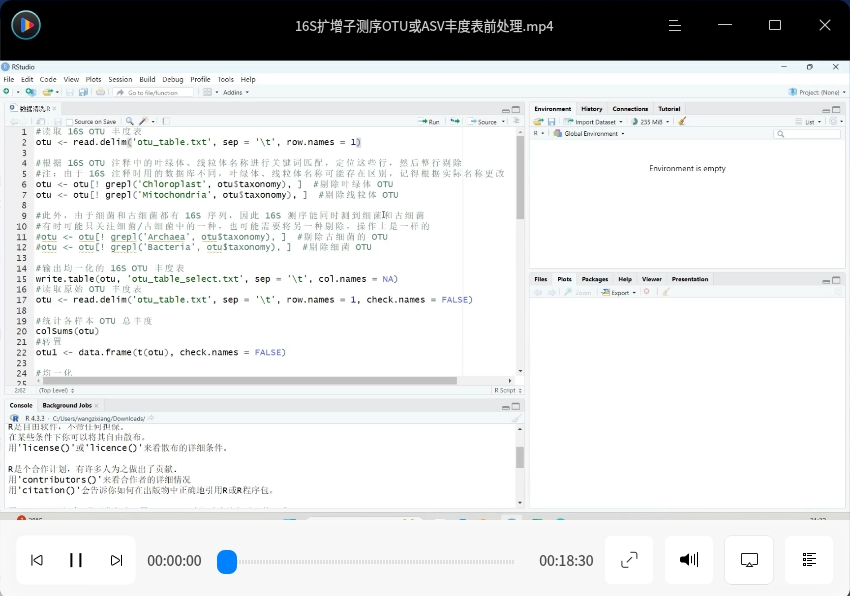Click the Zoom button in Plots pane
This screenshot has height=596, width=850.
click(577, 292)
